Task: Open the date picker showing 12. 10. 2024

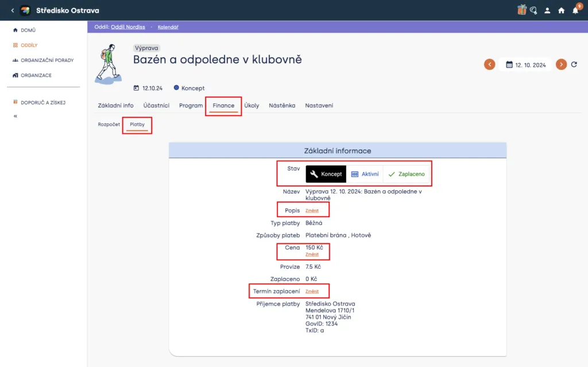Action: [525, 65]
